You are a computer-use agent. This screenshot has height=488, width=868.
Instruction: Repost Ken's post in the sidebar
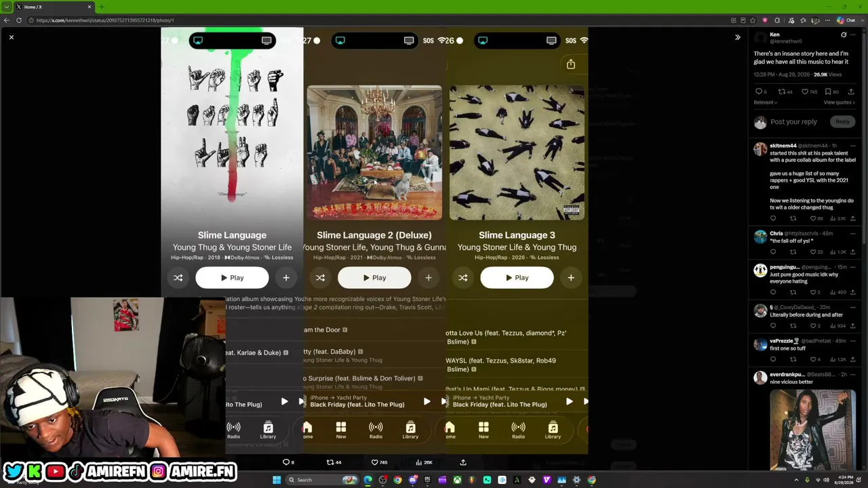click(x=782, y=91)
